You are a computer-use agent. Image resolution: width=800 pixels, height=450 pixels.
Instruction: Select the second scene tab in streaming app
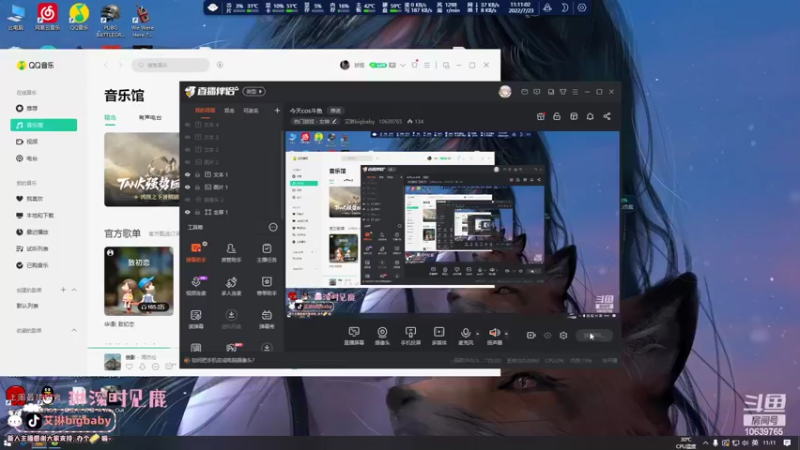coord(230,110)
